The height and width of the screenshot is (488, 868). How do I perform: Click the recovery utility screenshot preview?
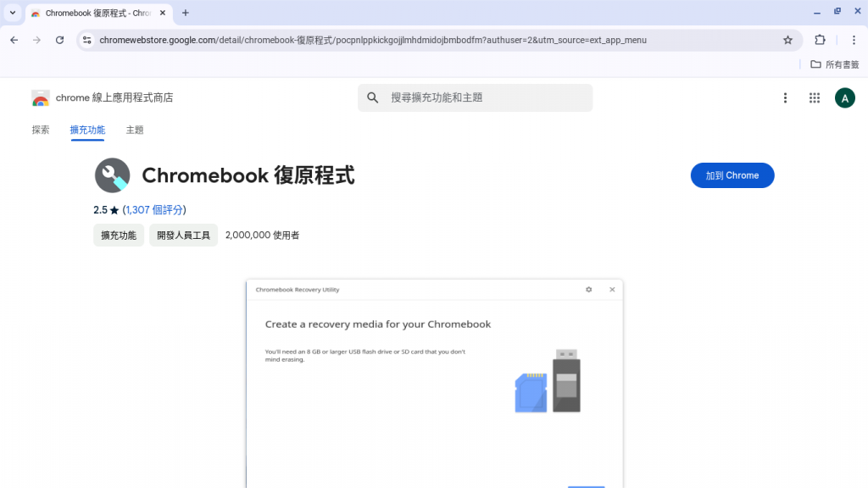pyautogui.click(x=435, y=384)
